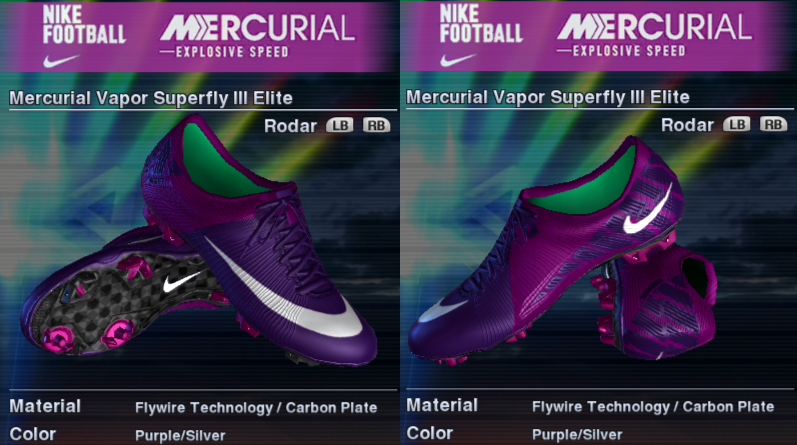Click the right panel Material row value
The image size is (797, 445).
coord(653,406)
